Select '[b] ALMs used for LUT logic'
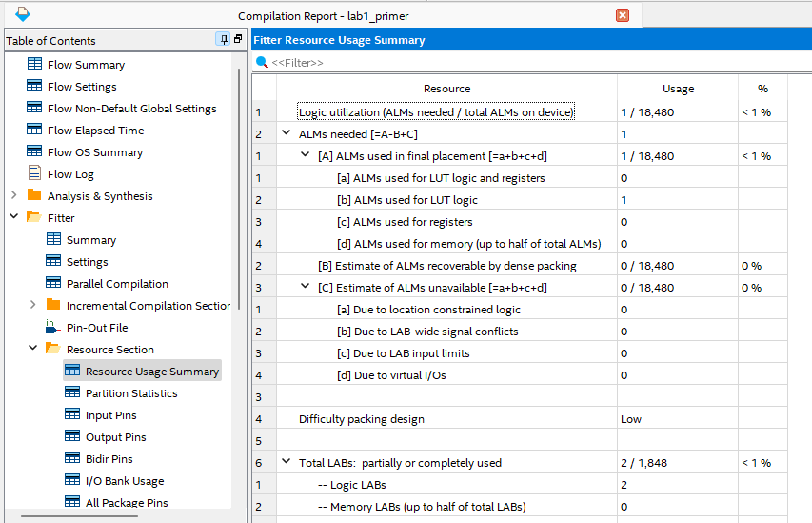This screenshot has height=523, width=812. tap(407, 200)
